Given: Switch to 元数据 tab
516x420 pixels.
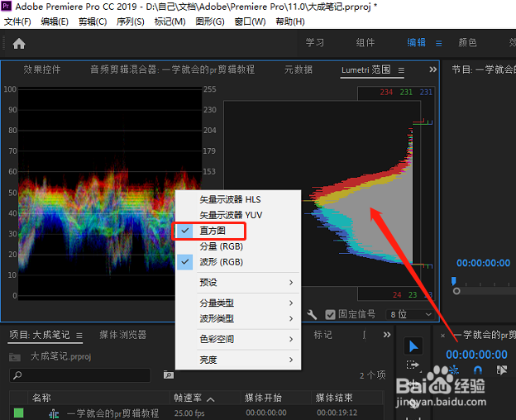Looking at the screenshot, I should click(299, 69).
